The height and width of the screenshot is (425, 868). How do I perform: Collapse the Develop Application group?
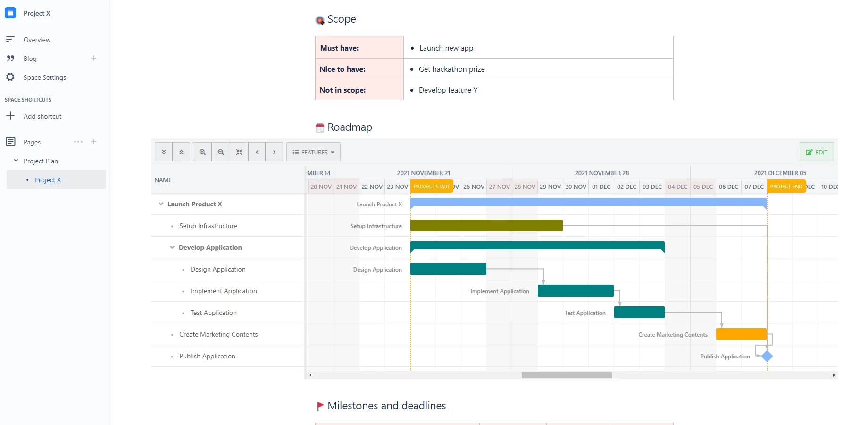[171, 247]
